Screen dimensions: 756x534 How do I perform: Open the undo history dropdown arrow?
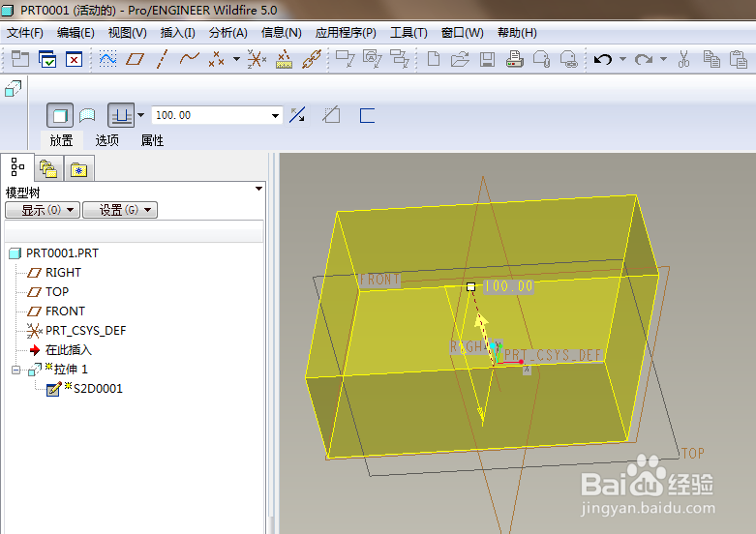[x=622, y=59]
